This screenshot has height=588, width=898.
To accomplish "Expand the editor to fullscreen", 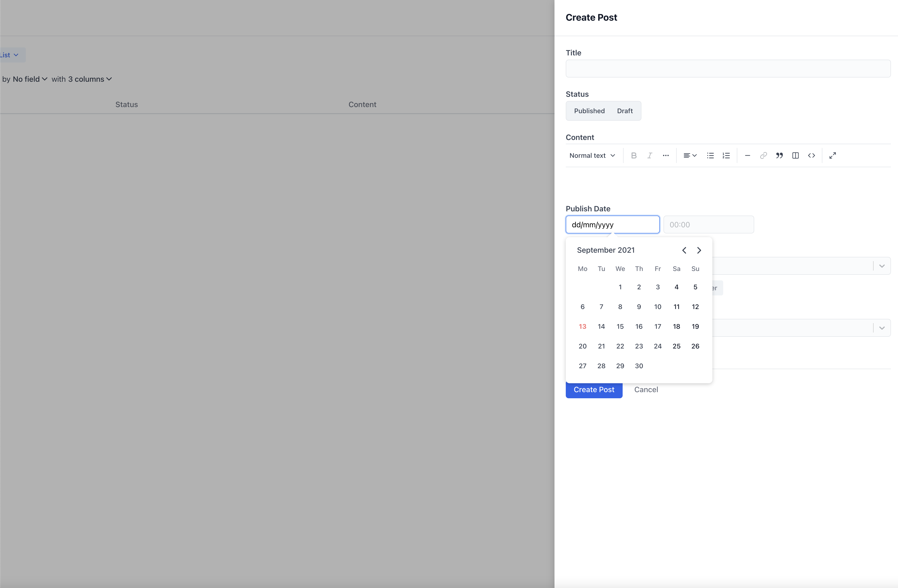I will pos(833,155).
